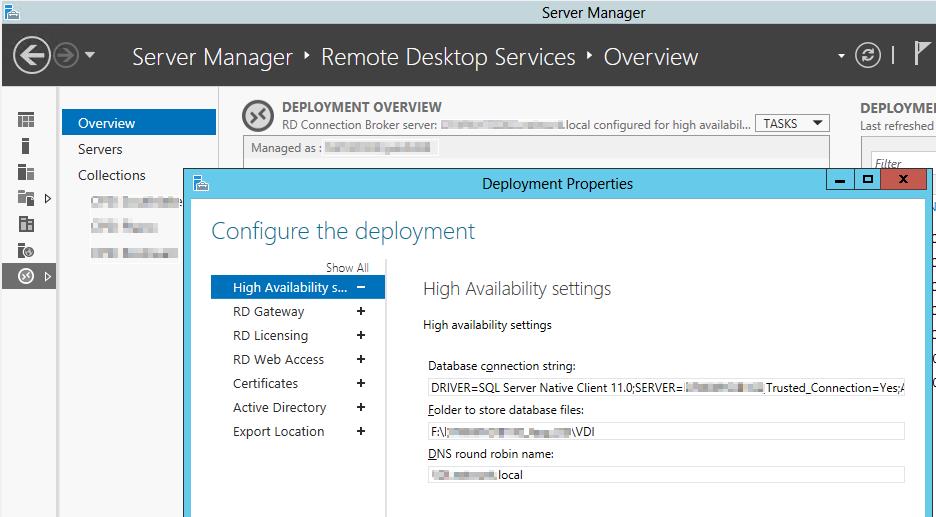Refresh Server Manager with the refresh icon
936x517 pixels.
click(867, 56)
